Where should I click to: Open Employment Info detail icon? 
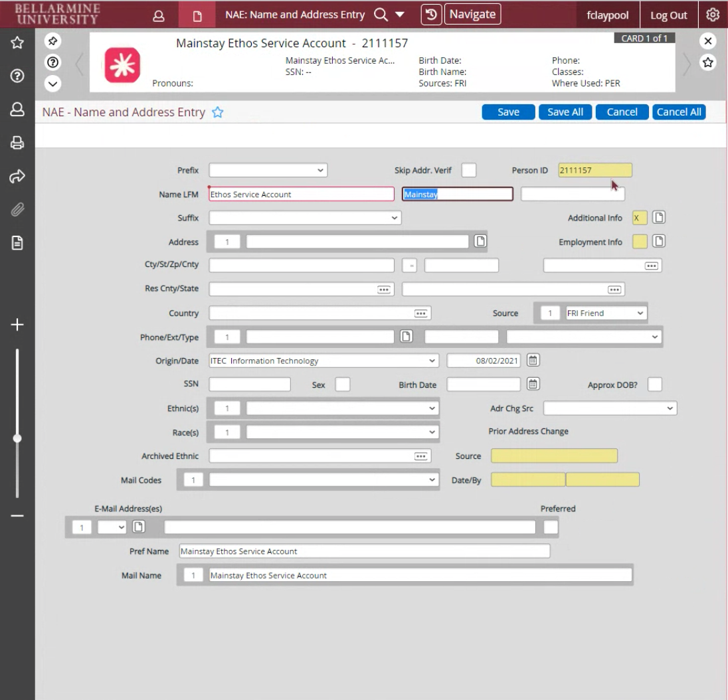point(659,241)
